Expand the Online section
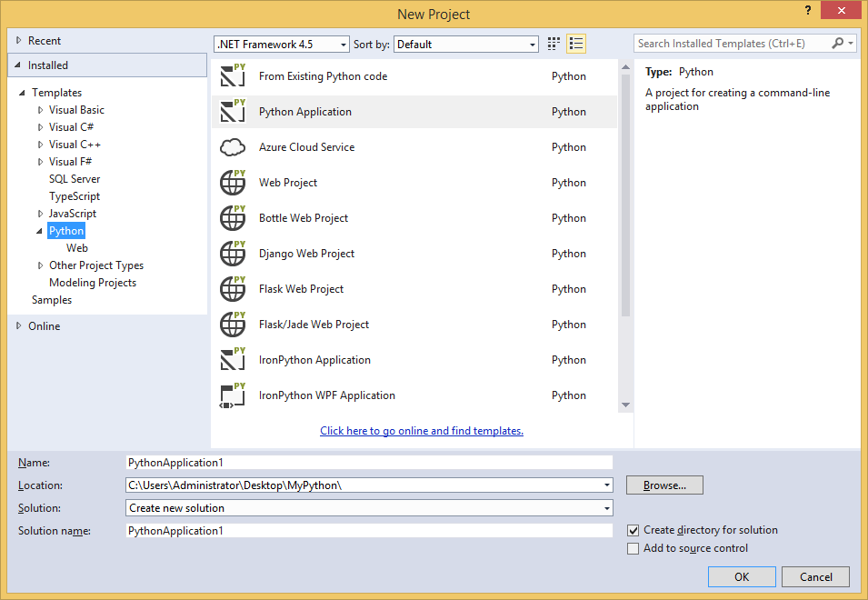Viewport: 868px width, 600px height. click(x=20, y=326)
